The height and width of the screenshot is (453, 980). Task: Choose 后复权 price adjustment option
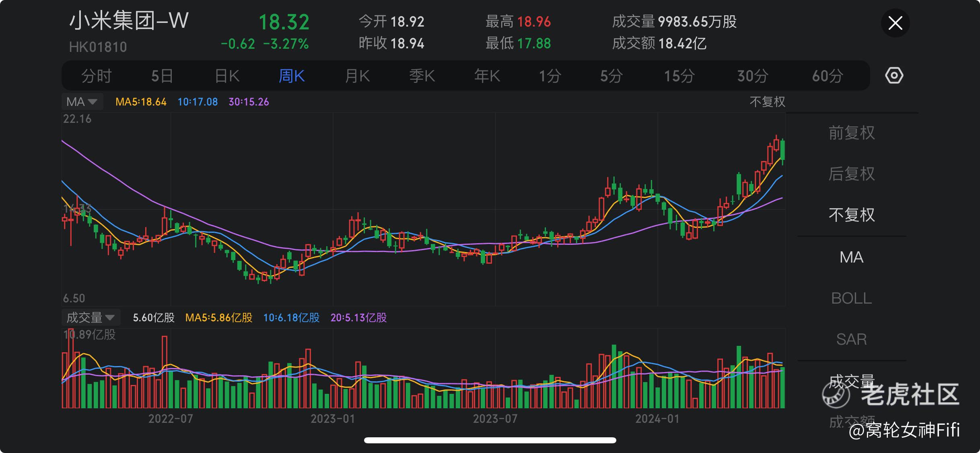(851, 174)
